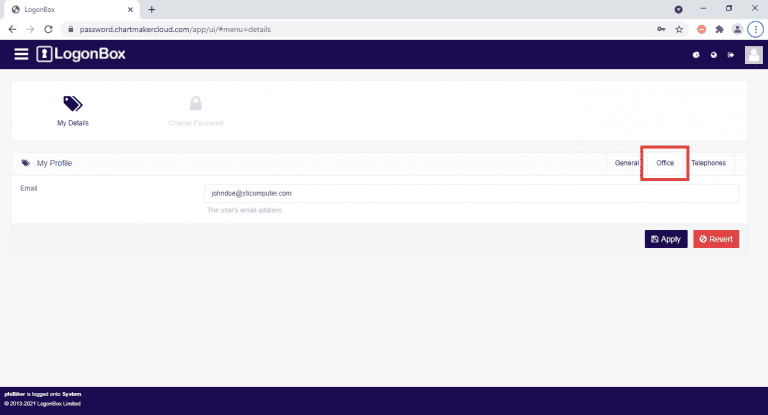This screenshot has height=415, width=768.
Task: Open Chrome extensions puzzle icon
Action: (x=719, y=29)
